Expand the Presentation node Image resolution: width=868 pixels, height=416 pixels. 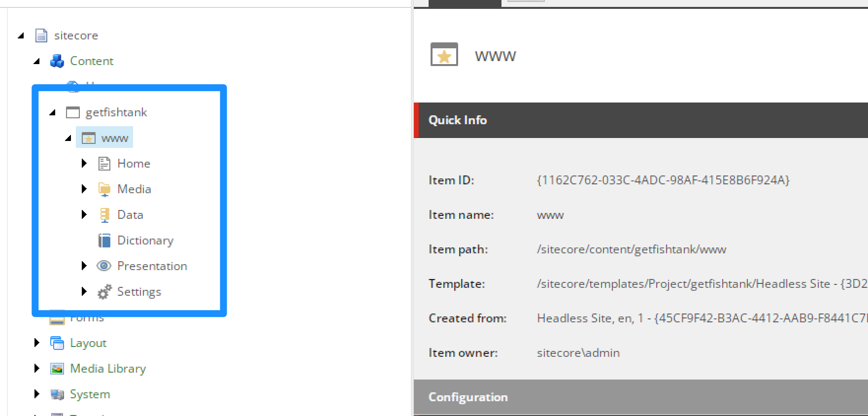tap(84, 266)
